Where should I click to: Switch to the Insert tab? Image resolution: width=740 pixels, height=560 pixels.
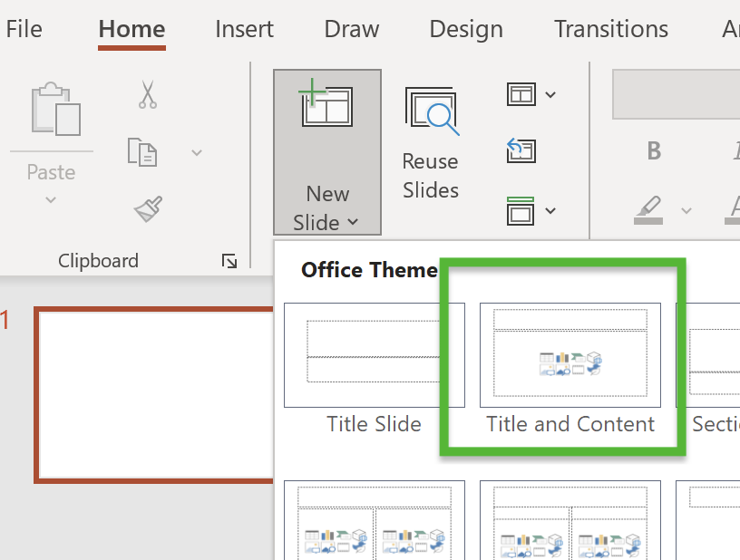pos(244,29)
